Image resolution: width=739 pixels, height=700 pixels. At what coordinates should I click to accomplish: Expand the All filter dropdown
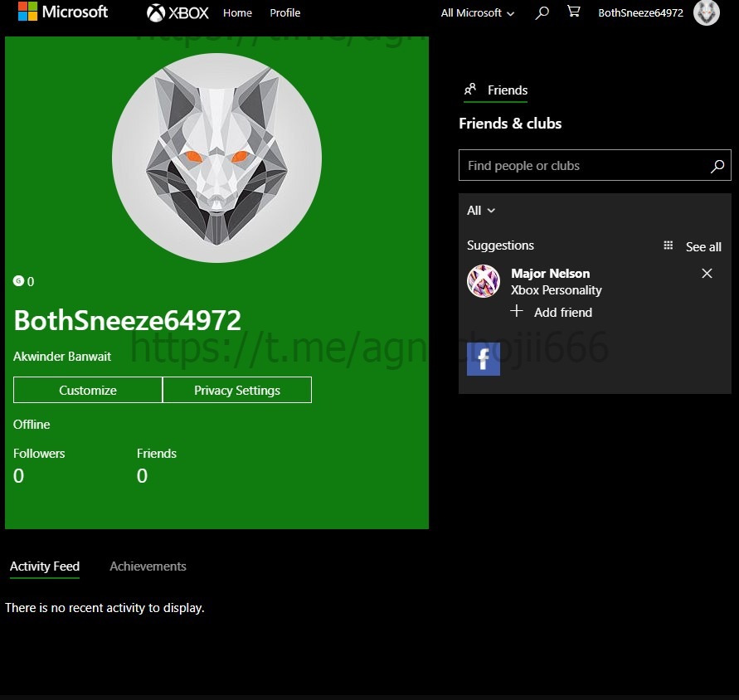pyautogui.click(x=481, y=210)
